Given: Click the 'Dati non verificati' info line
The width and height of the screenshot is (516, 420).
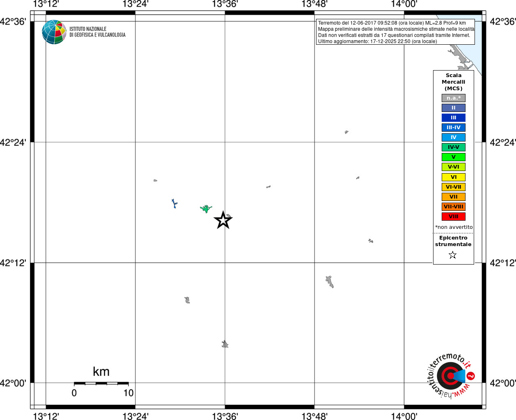Looking at the screenshot, I should click(x=394, y=35).
